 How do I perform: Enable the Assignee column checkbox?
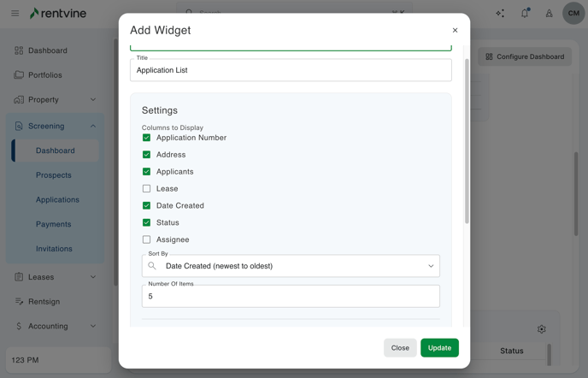point(146,239)
